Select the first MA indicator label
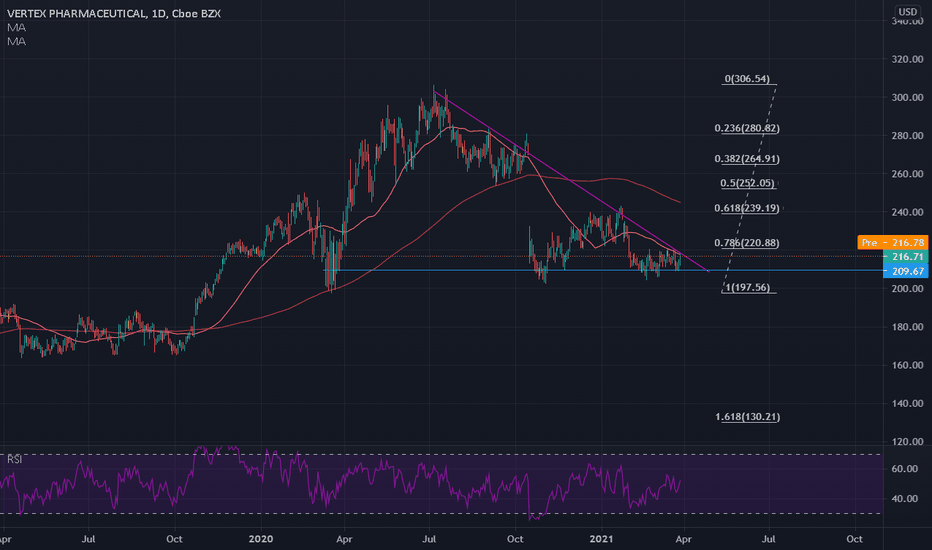Screen dimensions: 932x550 pos(16,27)
